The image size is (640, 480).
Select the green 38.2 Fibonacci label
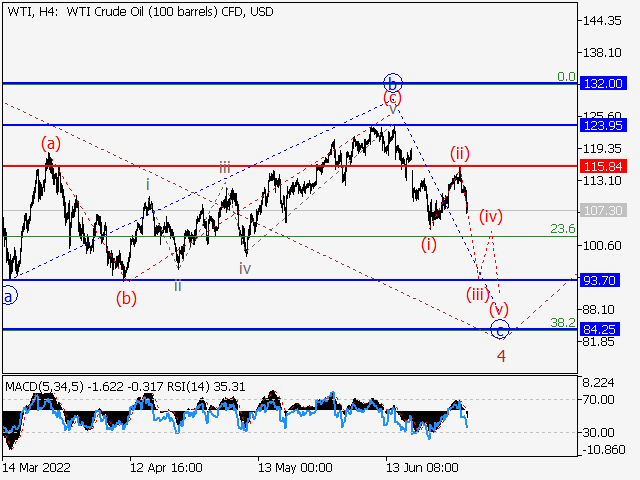[563, 323]
